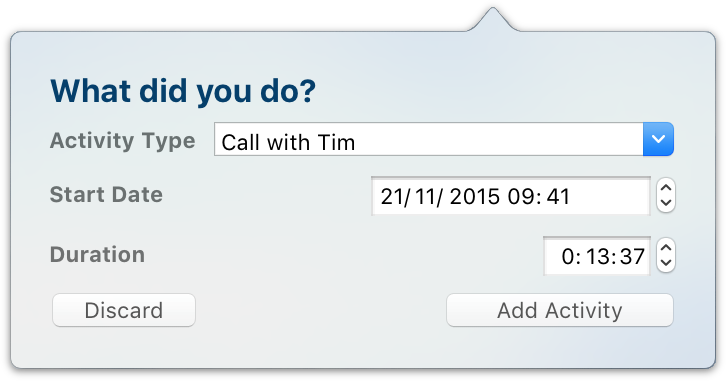The width and height of the screenshot is (726, 381).
Task: Click the 'Activity Type' label
Action: [x=123, y=141]
